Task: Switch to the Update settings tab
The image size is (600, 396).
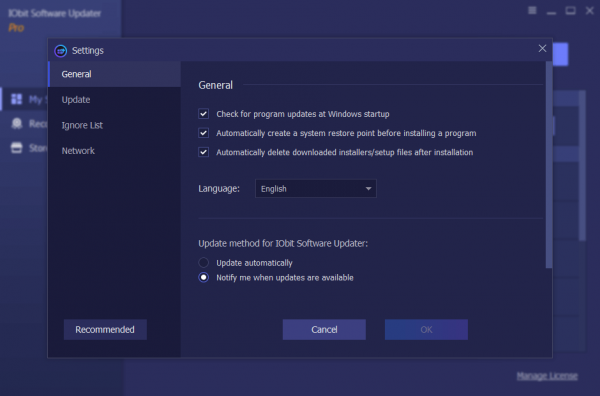Action: pos(114,99)
